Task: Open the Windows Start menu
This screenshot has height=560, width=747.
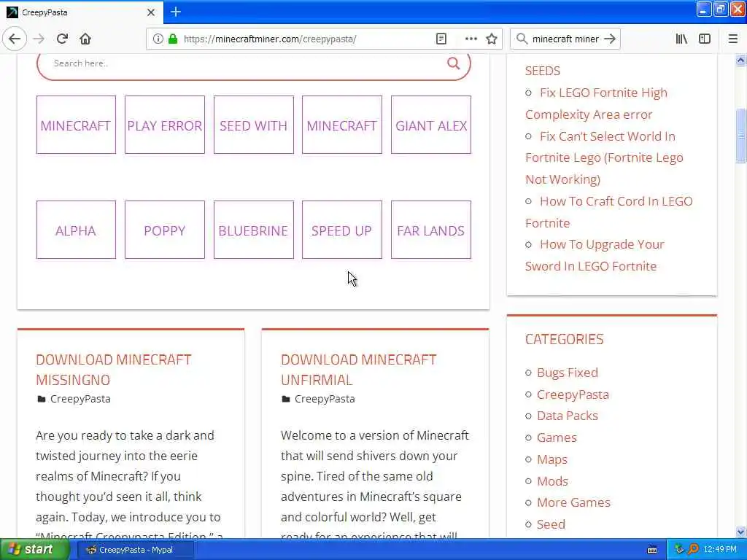Action: 34,550
